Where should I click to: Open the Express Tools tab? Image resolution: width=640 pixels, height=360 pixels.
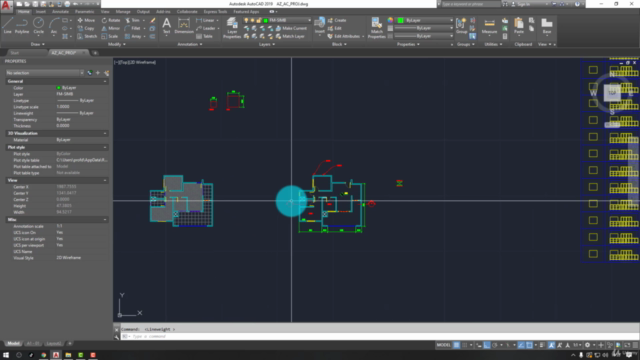pyautogui.click(x=215, y=12)
